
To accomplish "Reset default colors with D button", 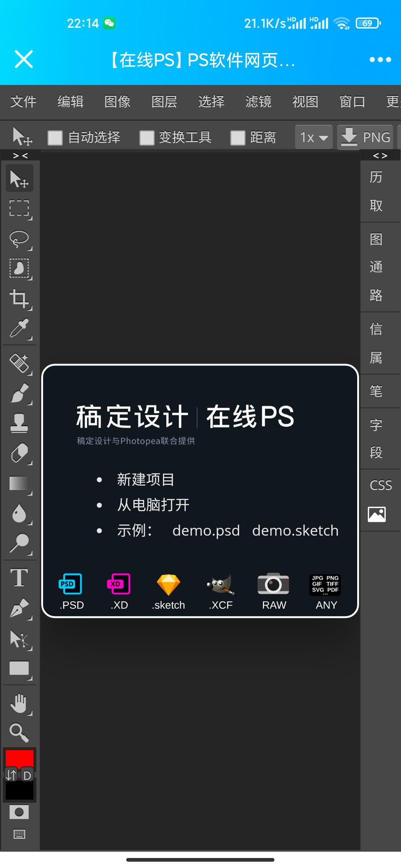I will click(27, 775).
